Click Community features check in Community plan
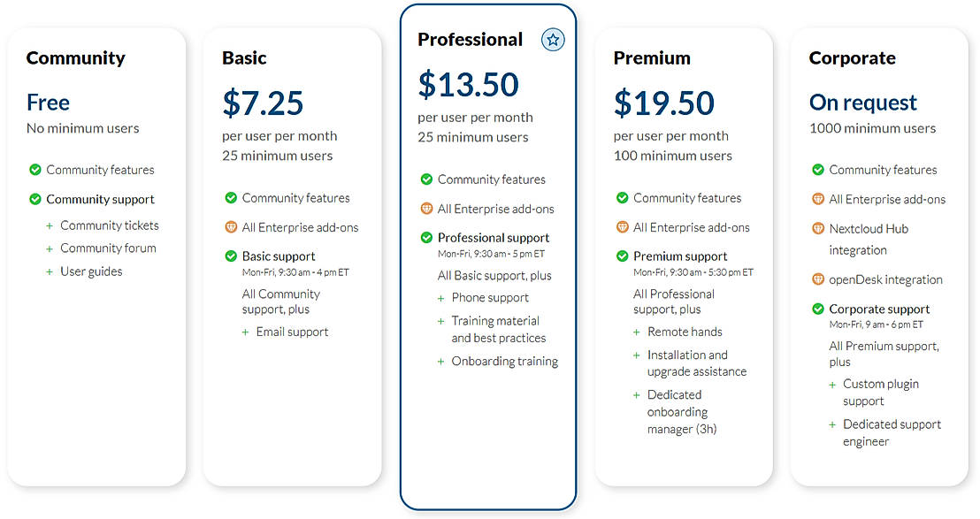Viewport: 980px width, 519px height. tap(35, 170)
